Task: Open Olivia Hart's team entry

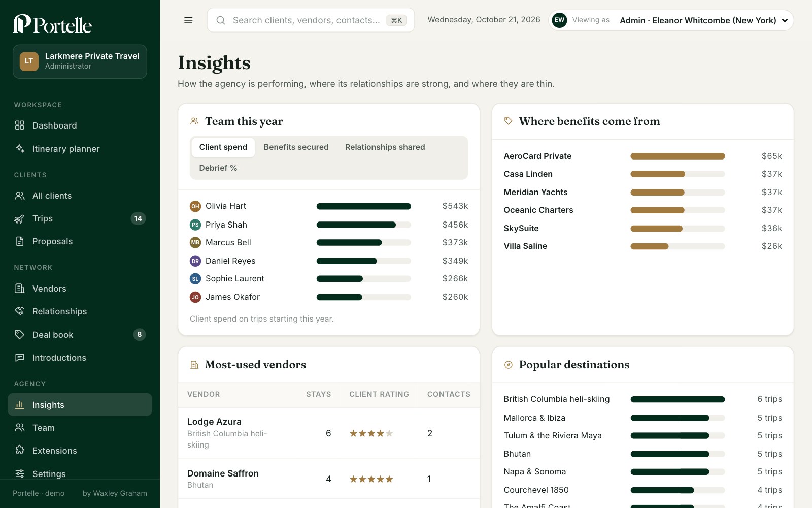Action: click(329, 206)
